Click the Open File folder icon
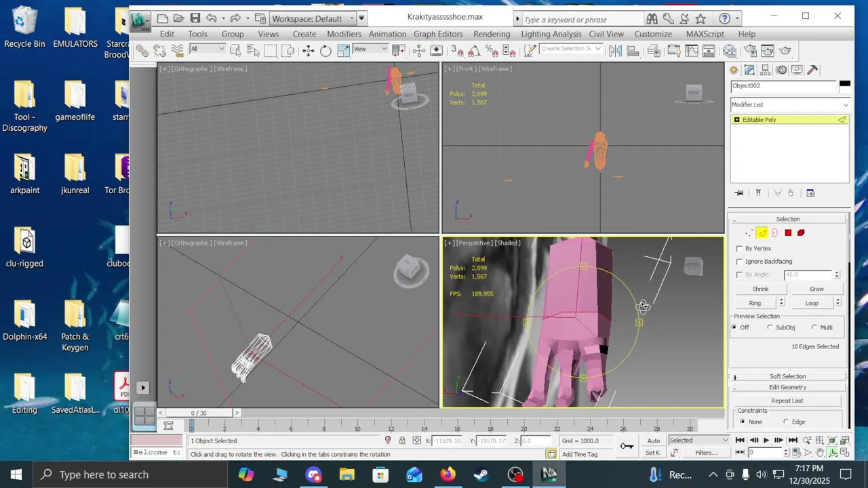The width and height of the screenshot is (868, 488). pos(178,18)
